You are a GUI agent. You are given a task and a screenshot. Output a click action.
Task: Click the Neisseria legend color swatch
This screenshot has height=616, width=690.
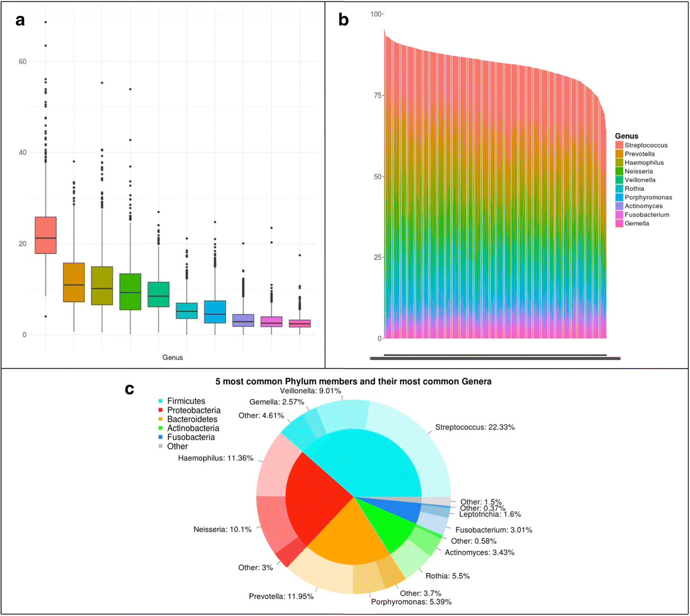coord(619,171)
